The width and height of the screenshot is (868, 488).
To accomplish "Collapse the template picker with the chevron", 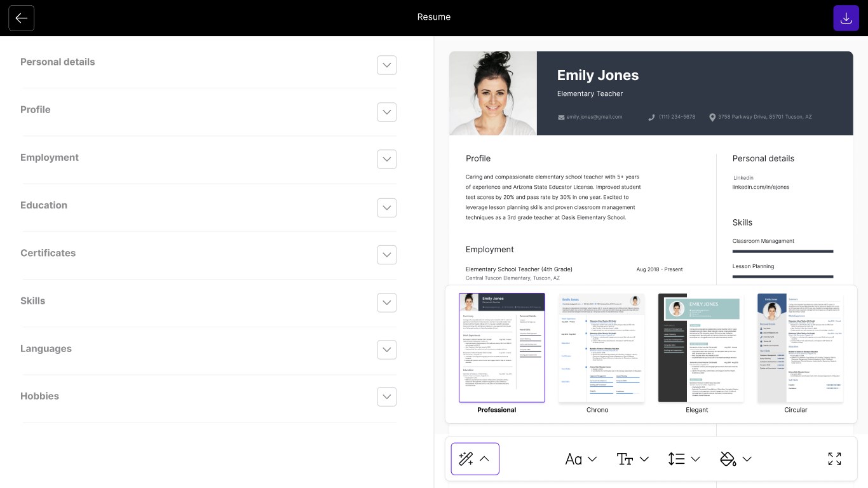I will tap(485, 459).
